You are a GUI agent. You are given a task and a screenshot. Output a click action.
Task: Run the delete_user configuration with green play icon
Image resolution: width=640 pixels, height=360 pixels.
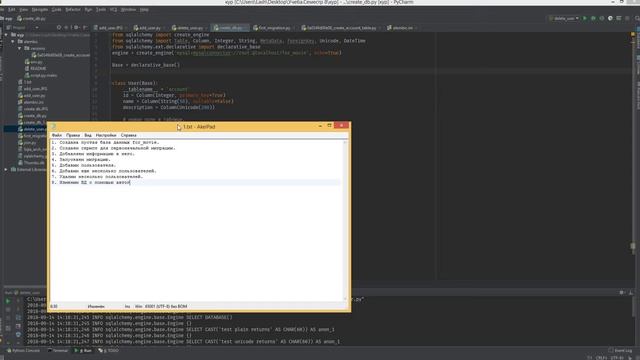point(585,18)
